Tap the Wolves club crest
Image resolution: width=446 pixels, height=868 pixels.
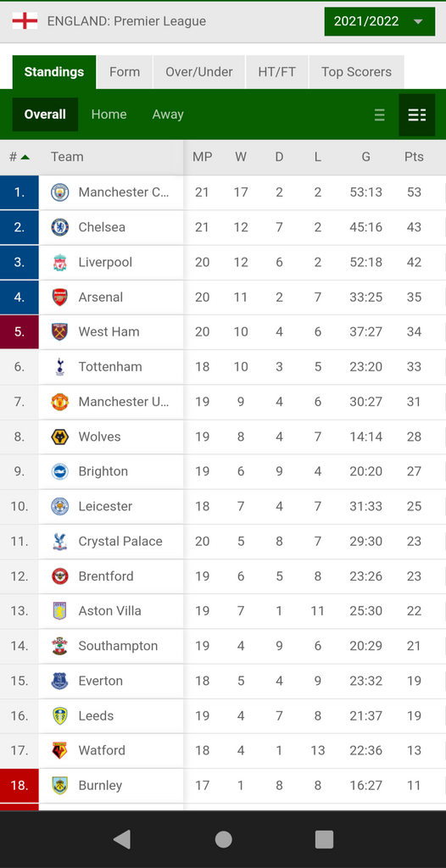click(60, 437)
